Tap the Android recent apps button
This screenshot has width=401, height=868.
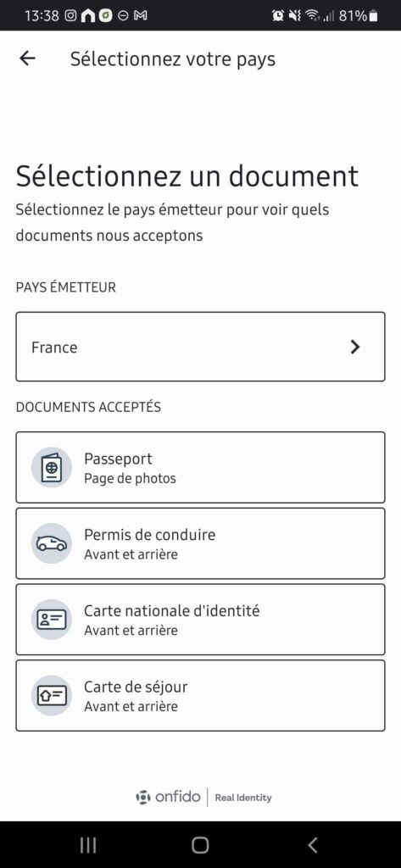pos(88,845)
